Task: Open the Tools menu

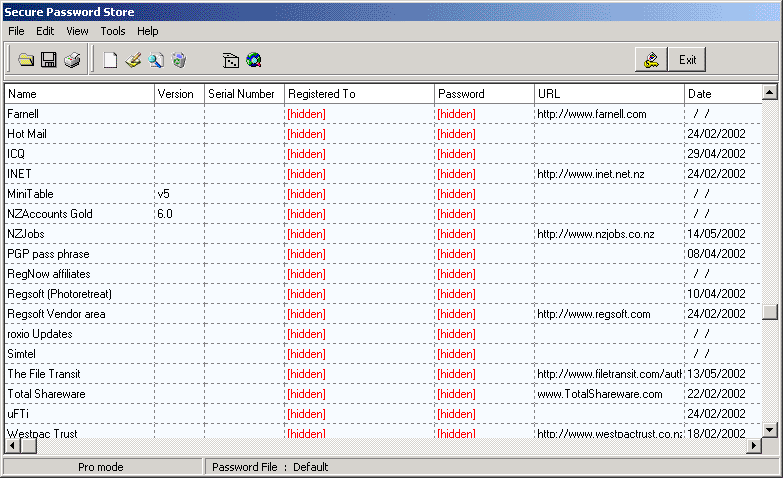Action: pos(113,31)
